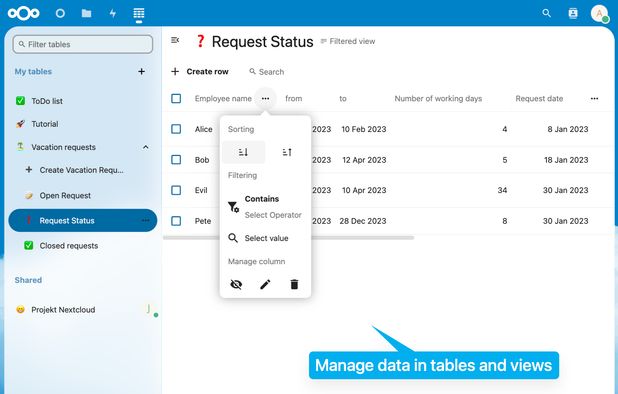Click the filter settings funnel icon

coord(233,207)
